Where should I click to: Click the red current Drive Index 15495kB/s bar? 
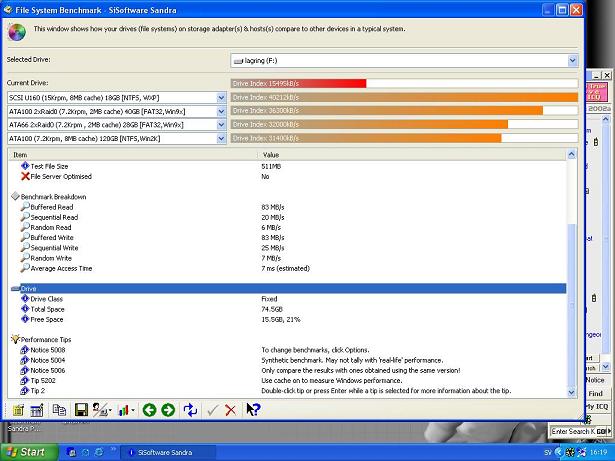click(298, 83)
